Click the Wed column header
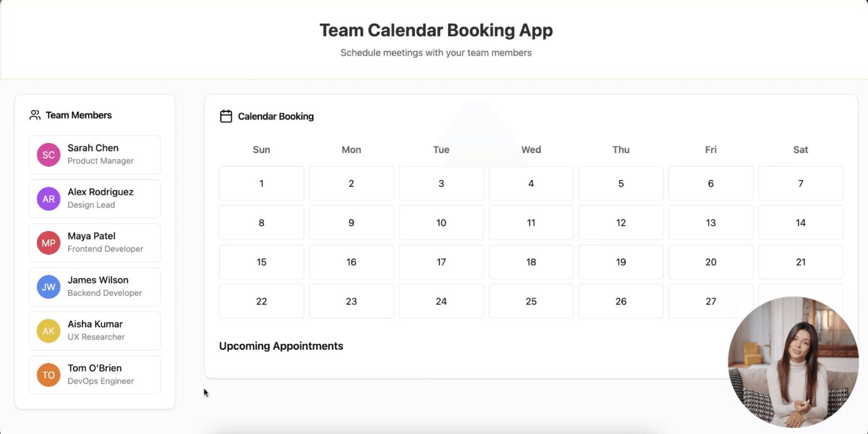The width and height of the screenshot is (868, 434). pos(531,150)
